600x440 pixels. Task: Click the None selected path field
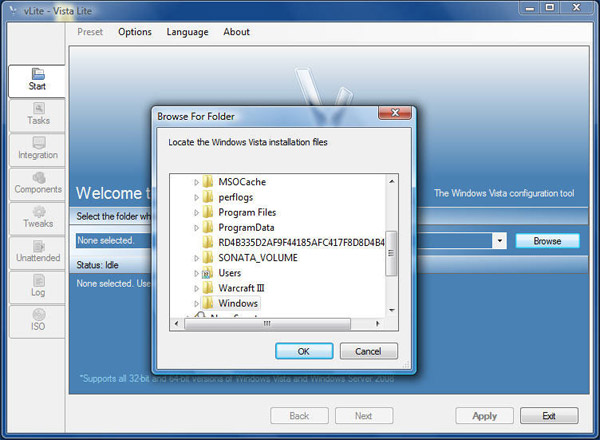[x=284, y=241]
